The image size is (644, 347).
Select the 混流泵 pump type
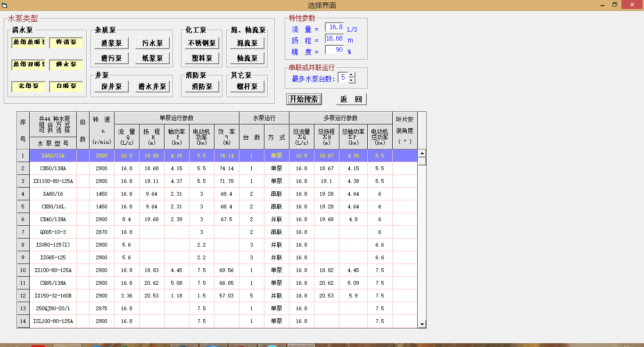click(248, 43)
